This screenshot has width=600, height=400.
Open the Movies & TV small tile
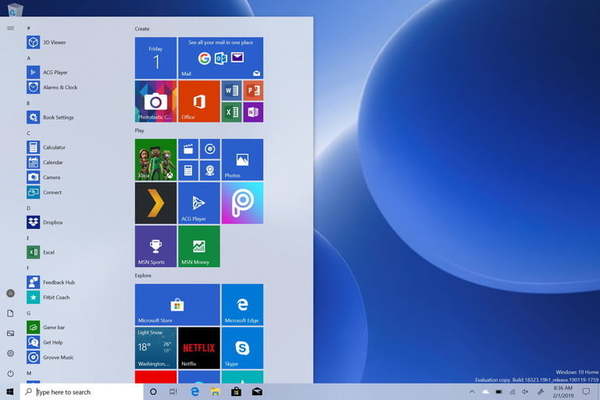188,149
